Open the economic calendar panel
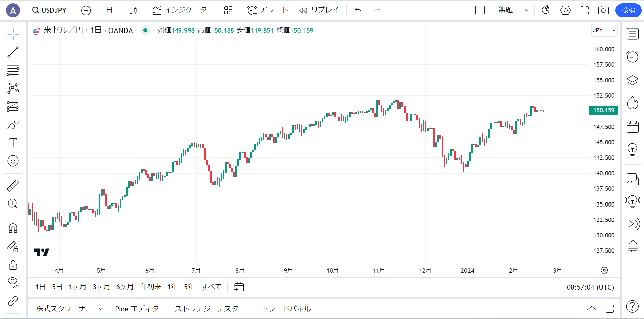Image resolution: width=644 pixels, height=319 pixels. click(633, 126)
